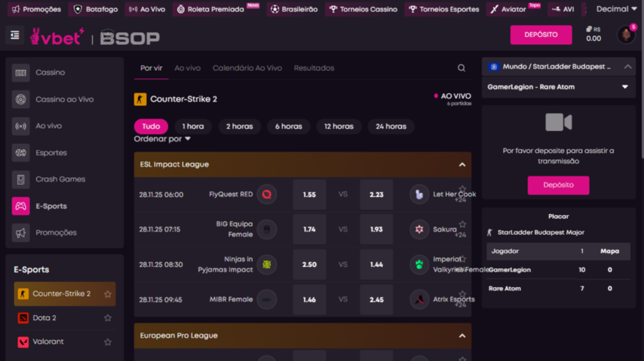Image resolution: width=644 pixels, height=361 pixels.
Task: Favorite Counter-Strike 2 with star
Action: [x=108, y=294]
